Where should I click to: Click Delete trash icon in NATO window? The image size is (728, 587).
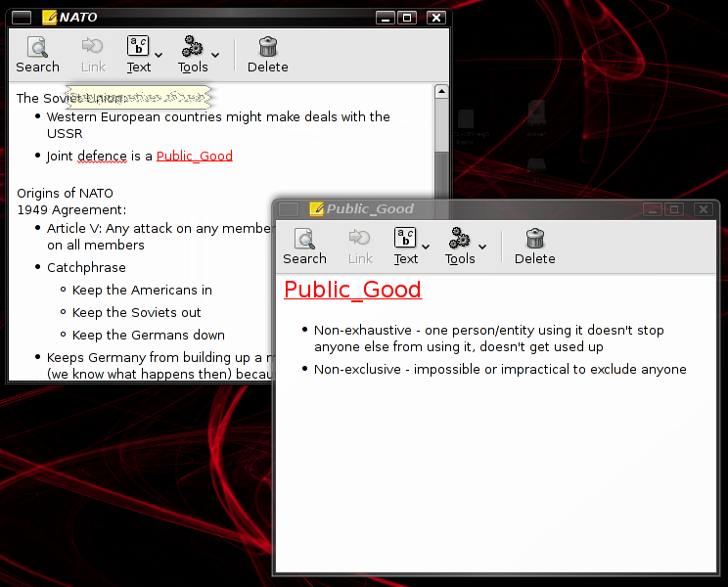(x=268, y=46)
